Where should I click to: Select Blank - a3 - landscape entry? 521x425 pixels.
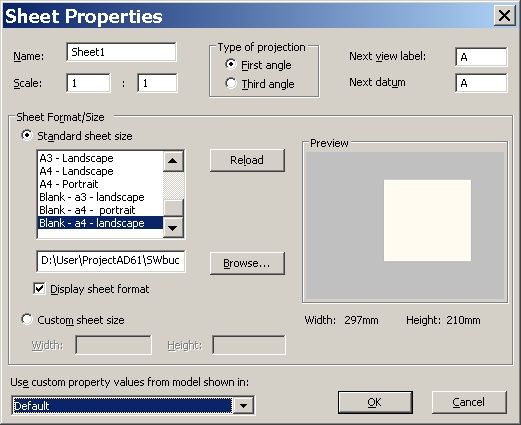(100, 197)
